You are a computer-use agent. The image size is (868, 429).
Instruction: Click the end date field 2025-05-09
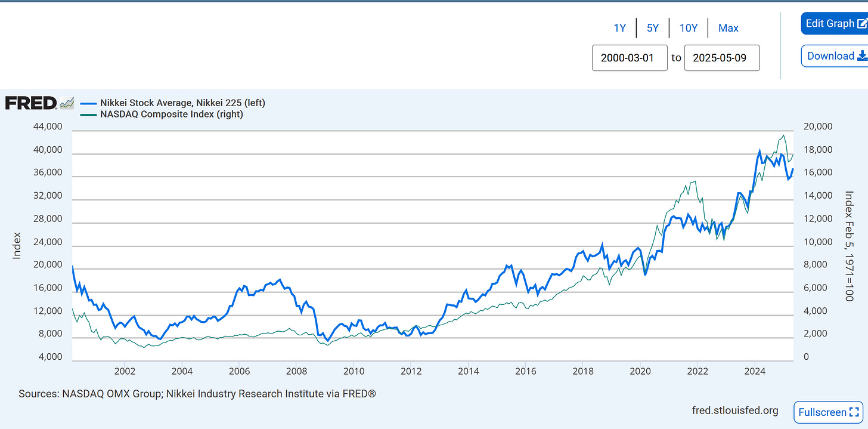(x=722, y=58)
